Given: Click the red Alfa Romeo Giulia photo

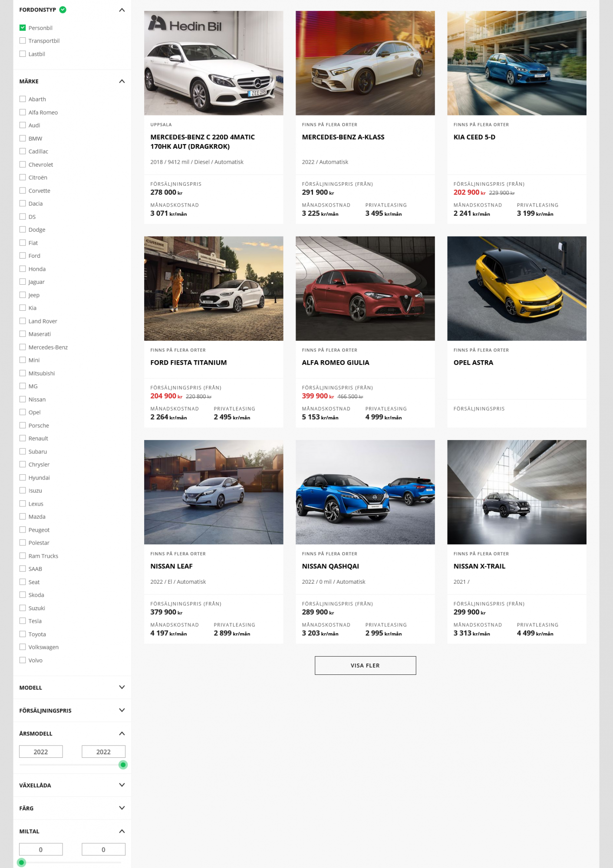Looking at the screenshot, I should [x=365, y=289].
